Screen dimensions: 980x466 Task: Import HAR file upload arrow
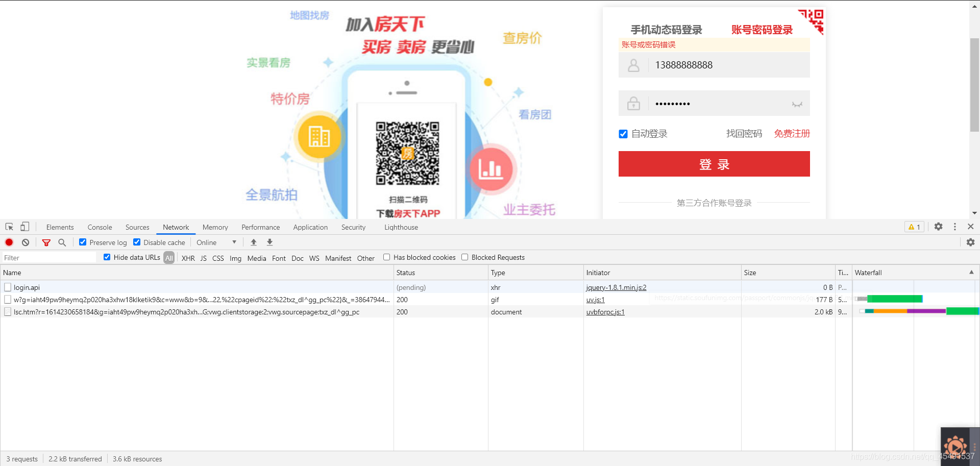pos(254,242)
